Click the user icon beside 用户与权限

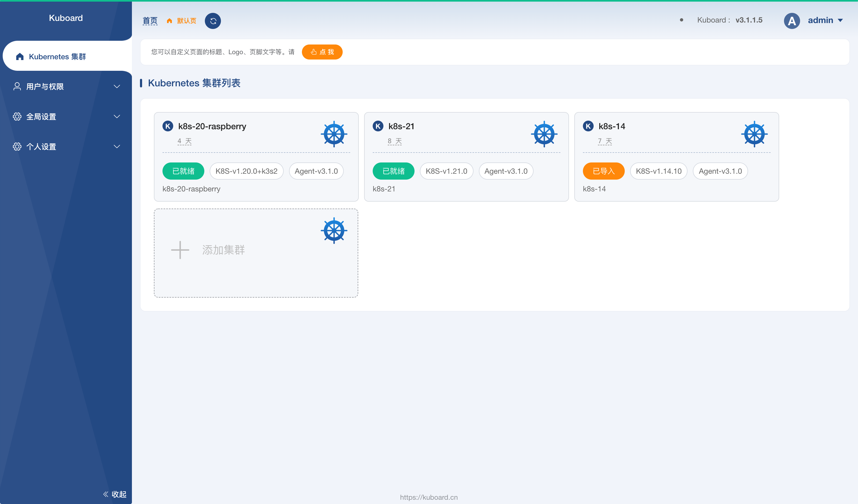(17, 87)
